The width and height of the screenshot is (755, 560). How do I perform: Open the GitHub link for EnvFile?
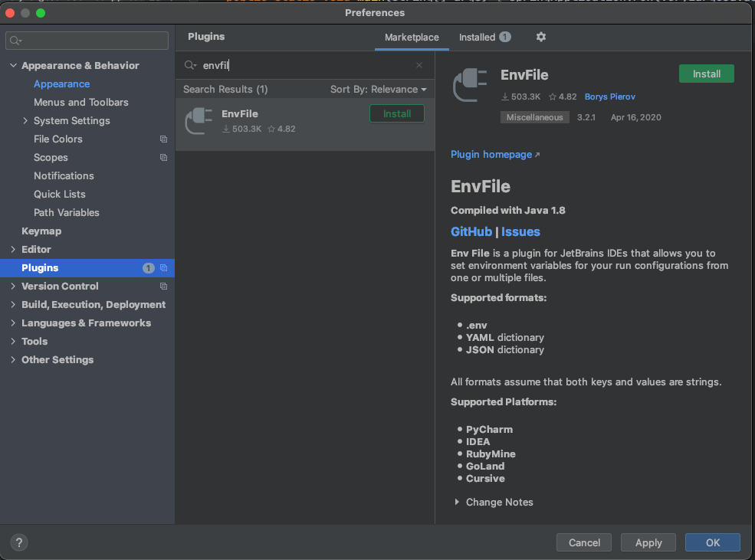pyautogui.click(x=471, y=232)
